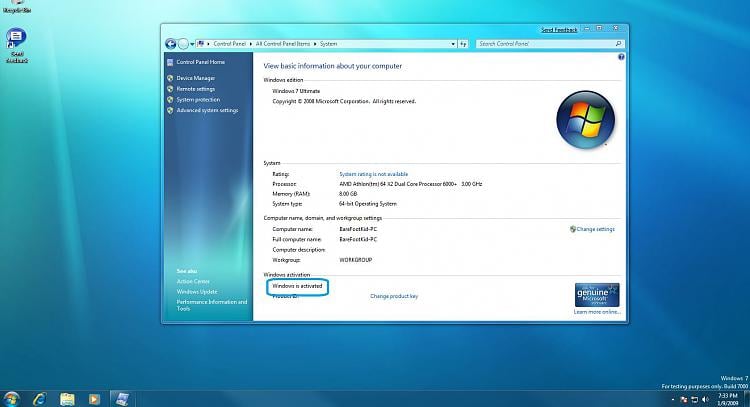Viewport: 750px width, 407px height.
Task: Select Control Panel in the breadcrumb path
Action: click(230, 44)
